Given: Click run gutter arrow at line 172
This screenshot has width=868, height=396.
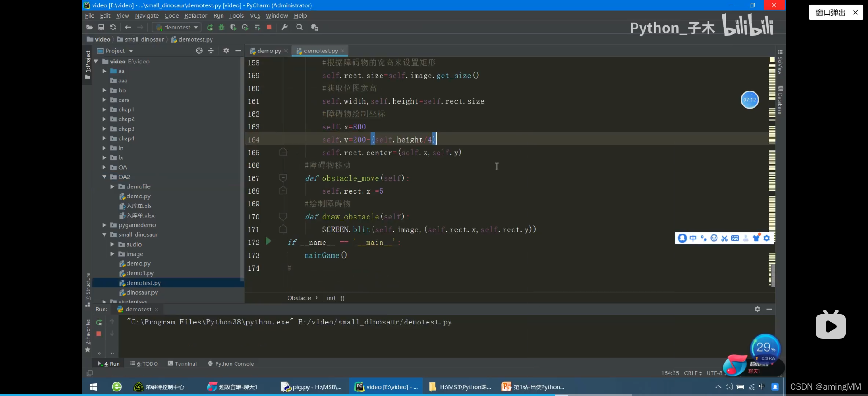Looking at the screenshot, I should (269, 241).
